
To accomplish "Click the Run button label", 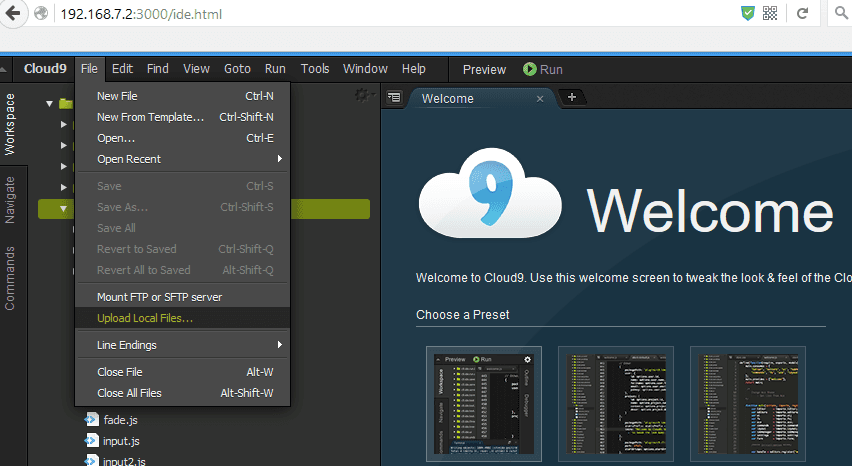I will tap(551, 70).
